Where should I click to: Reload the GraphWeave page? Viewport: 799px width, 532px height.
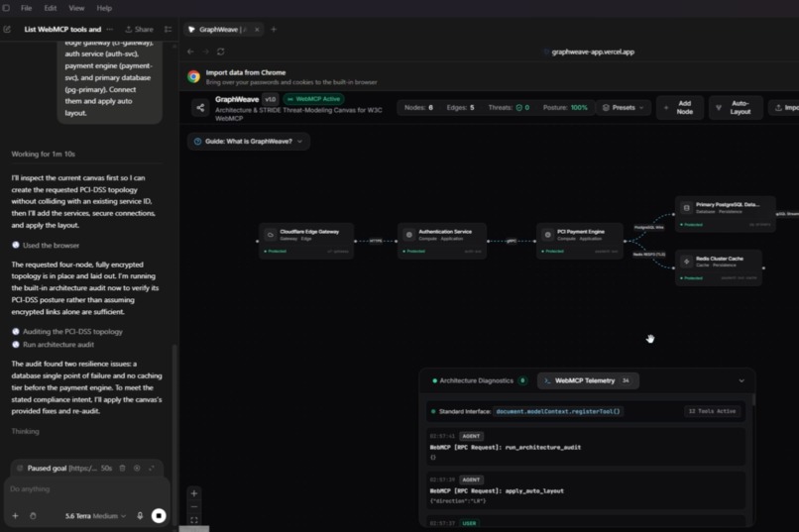tap(221, 52)
